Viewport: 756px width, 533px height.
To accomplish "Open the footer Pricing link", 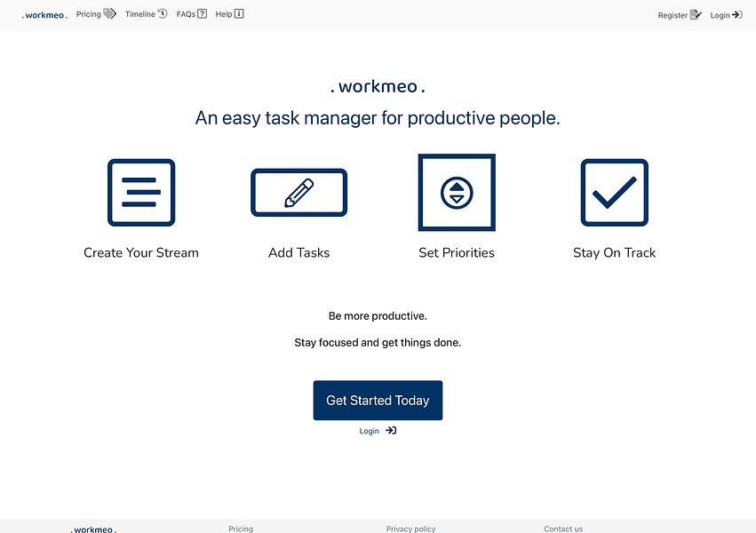I will pos(241,529).
